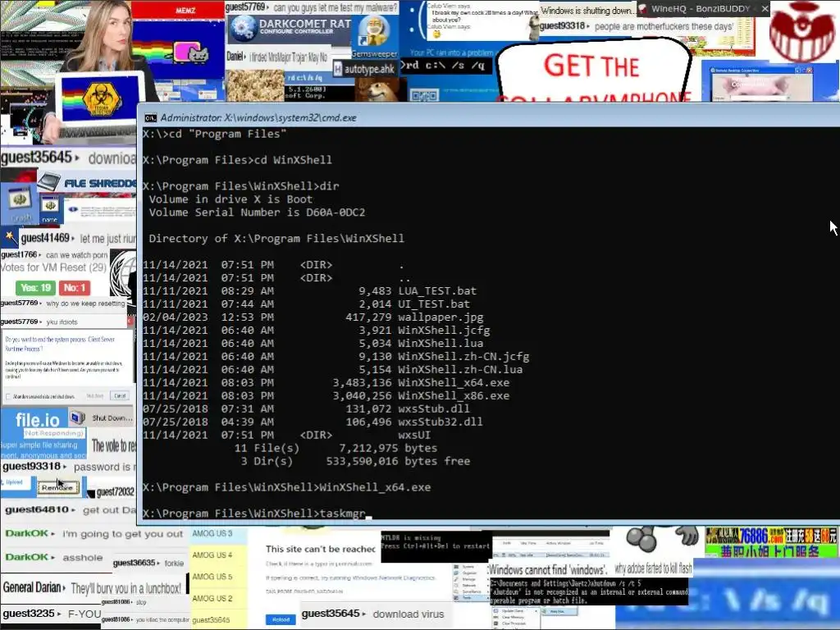Click the red 'MEMZ' title
840x630 pixels.
point(186,10)
